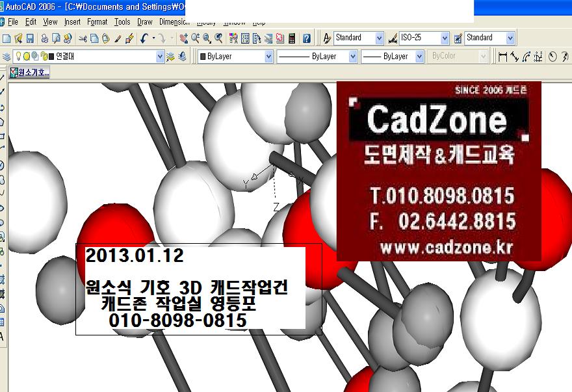Open the Properties palette icon
Screen dimensions: 572x392
[x=233, y=38]
